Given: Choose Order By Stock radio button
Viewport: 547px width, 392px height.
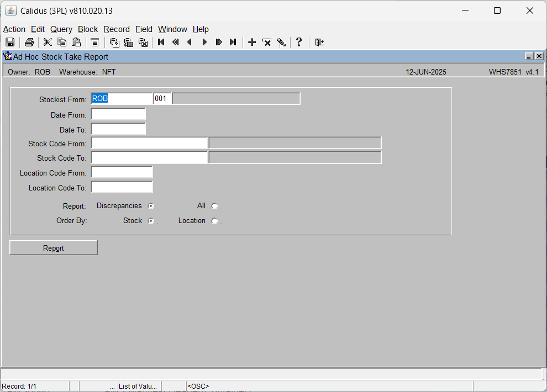Looking at the screenshot, I should [x=151, y=221].
